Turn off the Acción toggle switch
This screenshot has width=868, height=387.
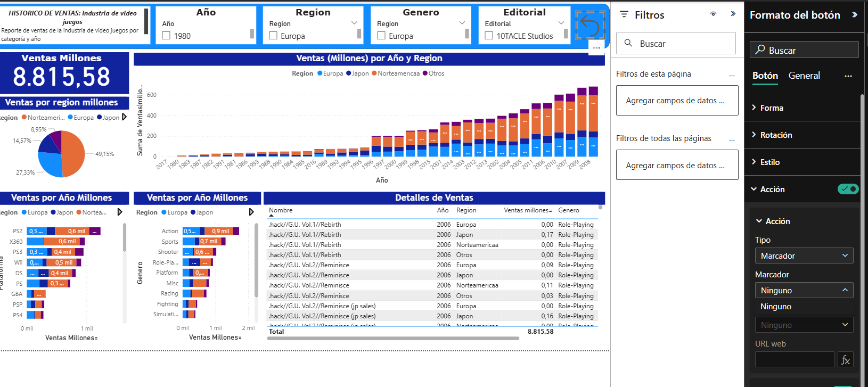(x=848, y=189)
